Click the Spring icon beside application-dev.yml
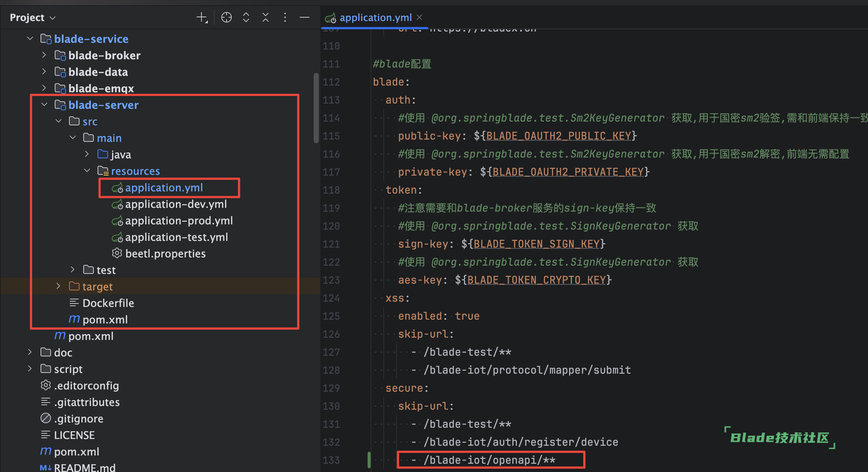Viewport: 868px width, 472px height. [117, 204]
